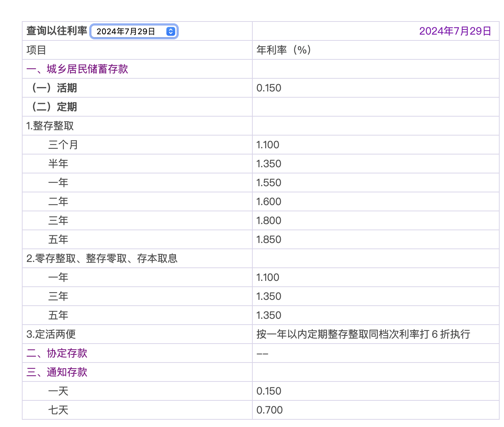Select the 1.800 rate value
This screenshot has height=427, width=504.
269,220
